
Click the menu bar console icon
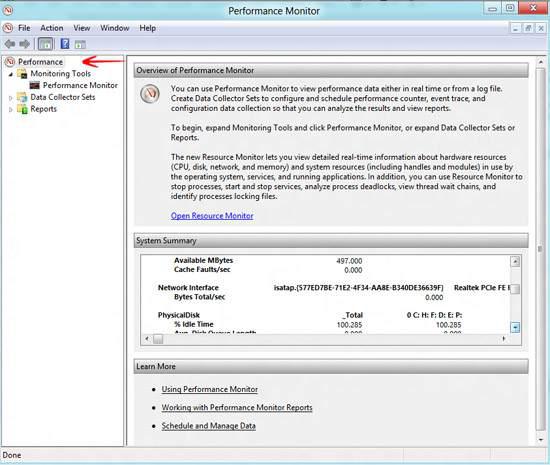tap(8, 28)
